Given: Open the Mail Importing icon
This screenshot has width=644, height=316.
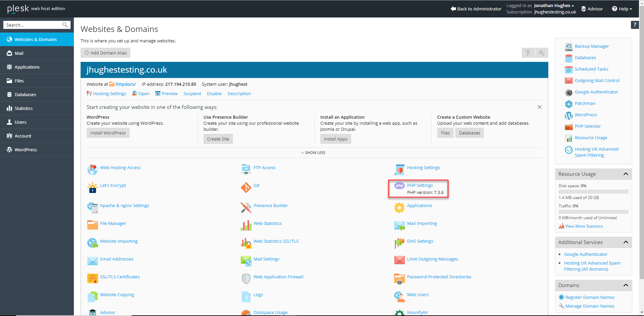Looking at the screenshot, I should [400, 225].
